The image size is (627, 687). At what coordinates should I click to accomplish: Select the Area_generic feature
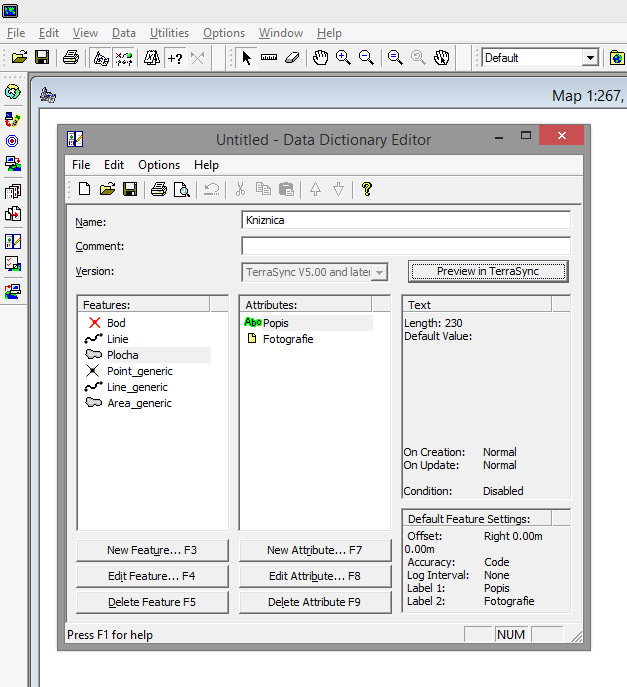(139, 403)
